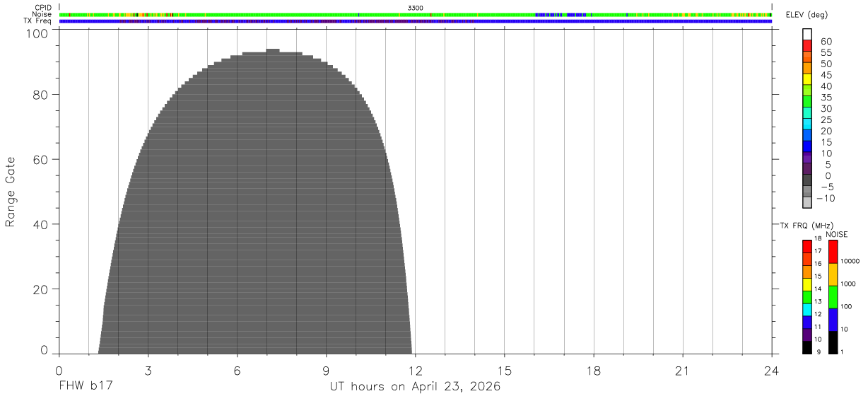
Task: Select the red ELEV swatch between 55 and 60
Action: (807, 45)
